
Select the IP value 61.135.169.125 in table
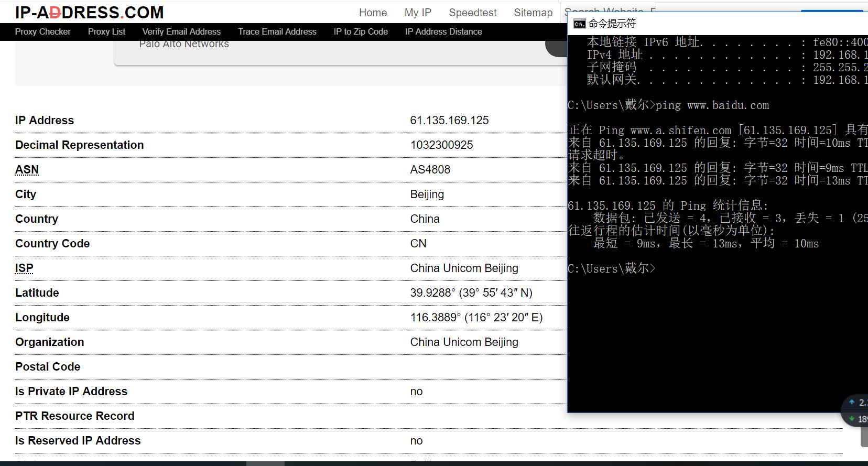coord(449,120)
